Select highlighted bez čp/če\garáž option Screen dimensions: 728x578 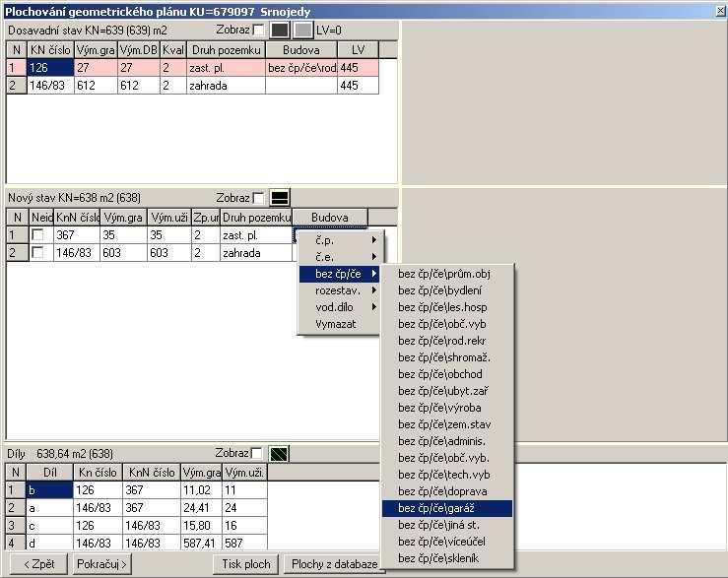[447, 508]
